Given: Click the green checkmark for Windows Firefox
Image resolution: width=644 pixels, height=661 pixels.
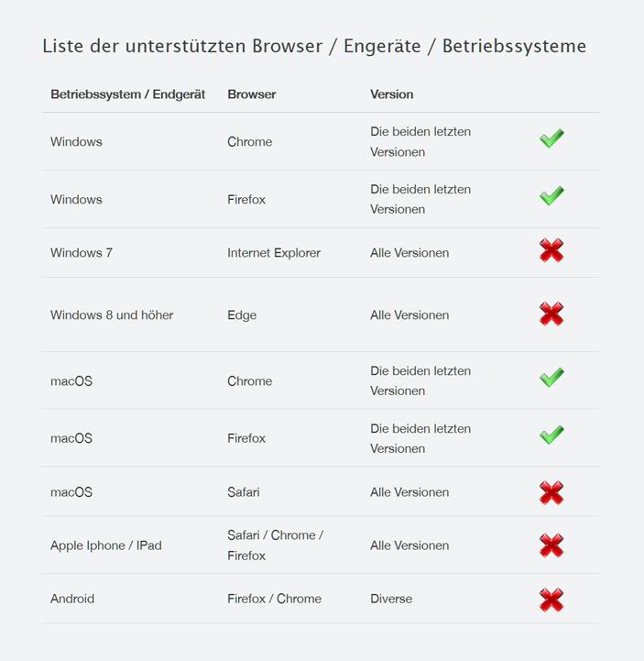Looking at the screenshot, I should click(551, 196).
